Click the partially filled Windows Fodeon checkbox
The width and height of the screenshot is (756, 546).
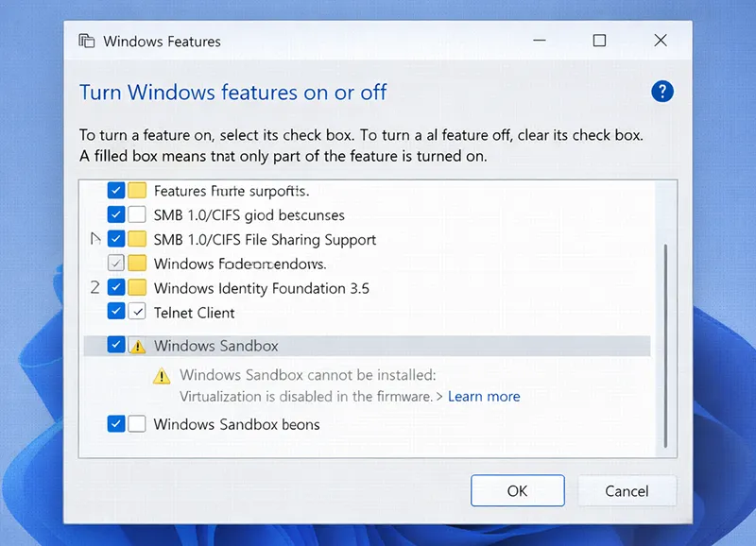tap(115, 263)
